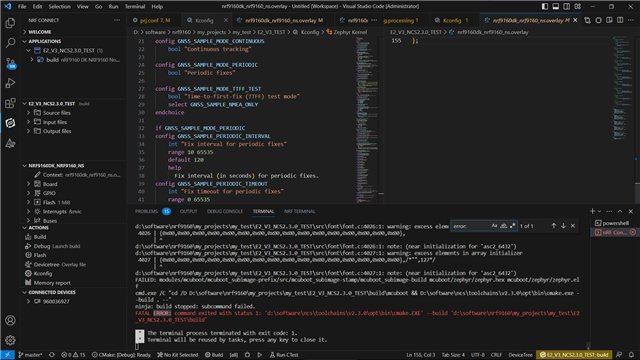The image size is (640, 360).
Task: Open the Source Control view icon
Action: click(x=10, y=63)
